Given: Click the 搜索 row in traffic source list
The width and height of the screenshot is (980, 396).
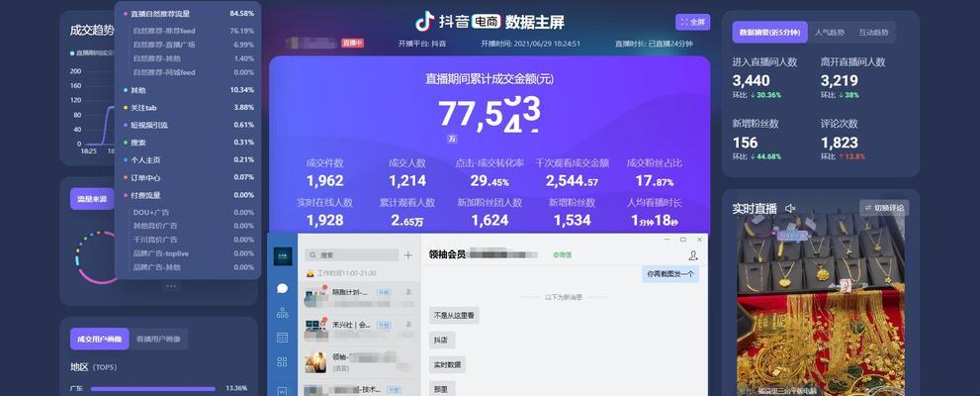Looking at the screenshot, I should coord(188,142).
